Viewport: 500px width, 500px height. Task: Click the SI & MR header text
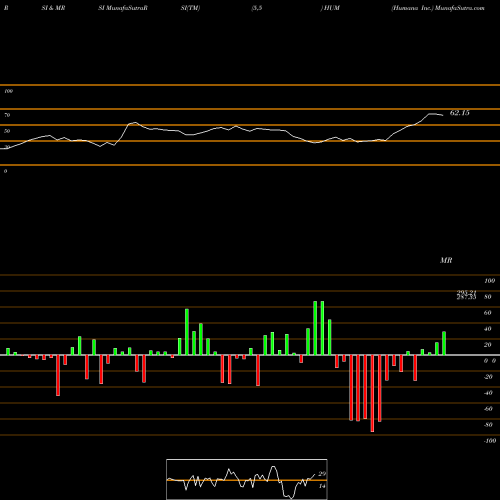tap(53, 8)
